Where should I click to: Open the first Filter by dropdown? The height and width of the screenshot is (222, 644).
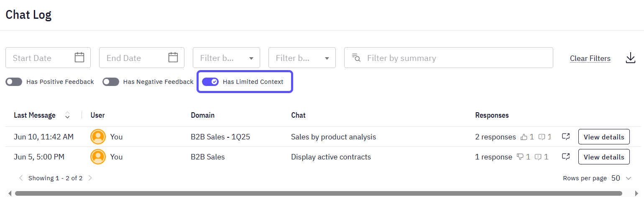tap(226, 58)
